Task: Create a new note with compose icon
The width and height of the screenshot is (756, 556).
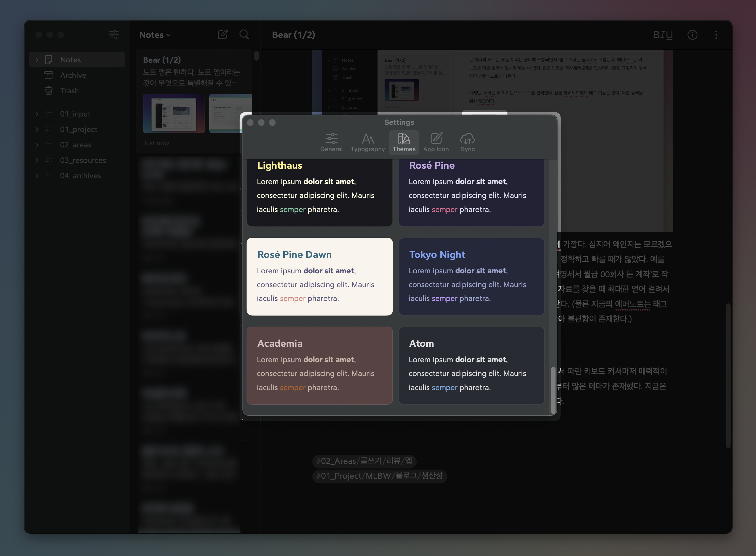Action: pos(223,35)
